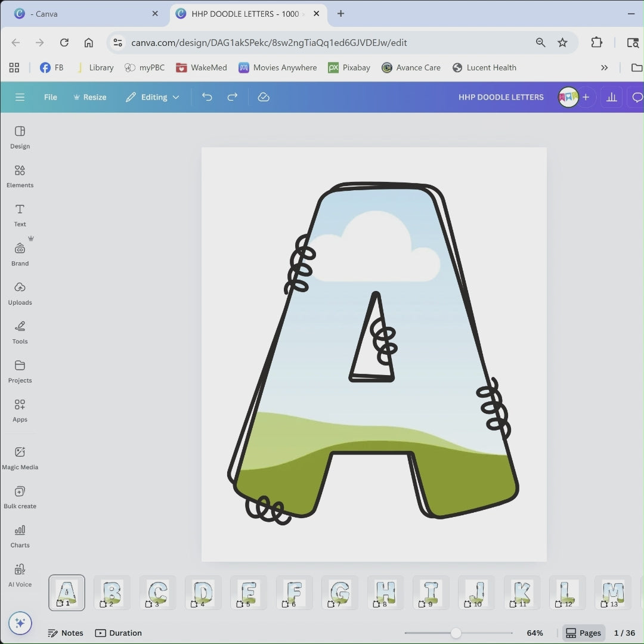Toggle the Pages grid view

pos(583,633)
